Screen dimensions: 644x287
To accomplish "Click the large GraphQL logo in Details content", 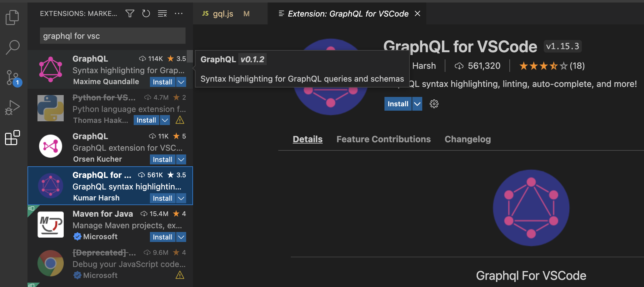I will 531,208.
